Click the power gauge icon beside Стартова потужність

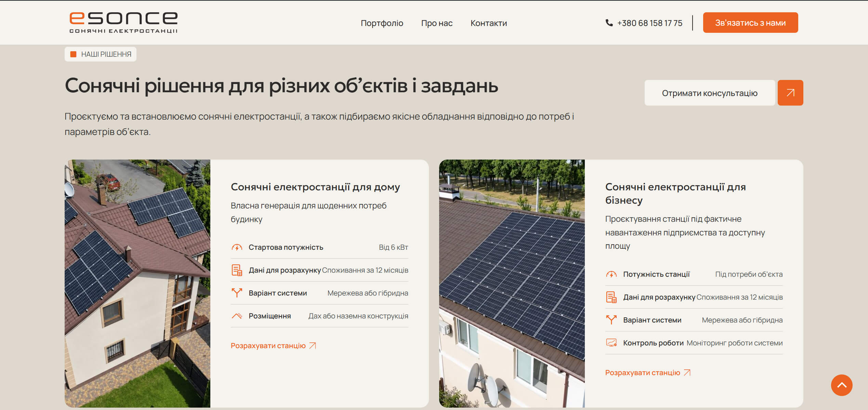(237, 247)
